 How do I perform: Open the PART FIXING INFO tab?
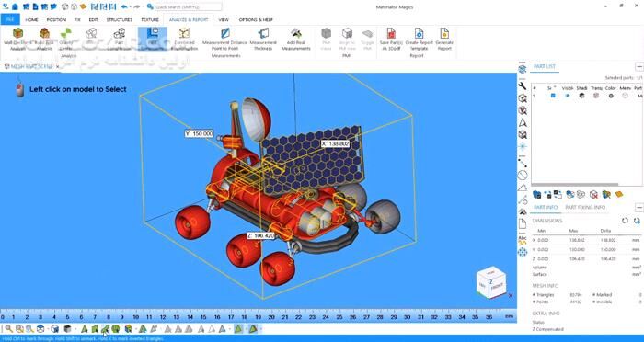tap(585, 208)
